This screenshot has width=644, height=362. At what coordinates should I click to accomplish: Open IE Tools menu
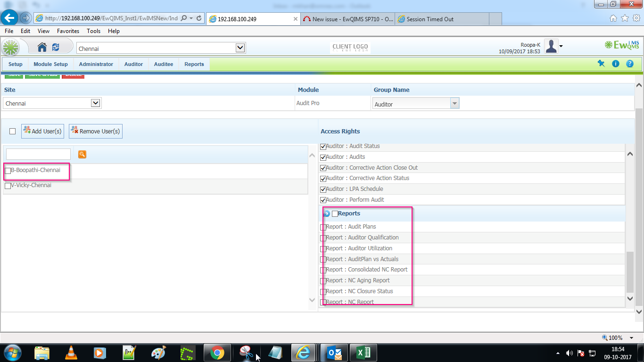pos(94,31)
